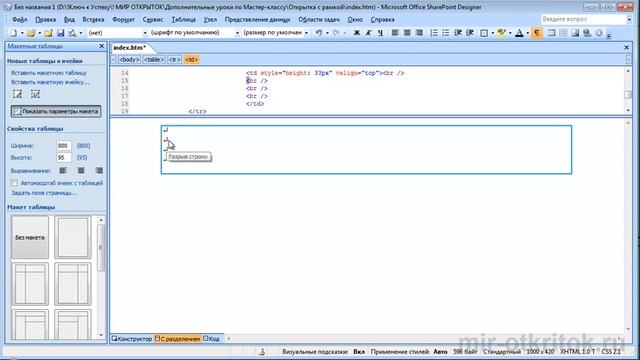This screenshot has width=640, height=360.
Task: Expand the Undo history dropdown arrow
Action: pos(327,33)
